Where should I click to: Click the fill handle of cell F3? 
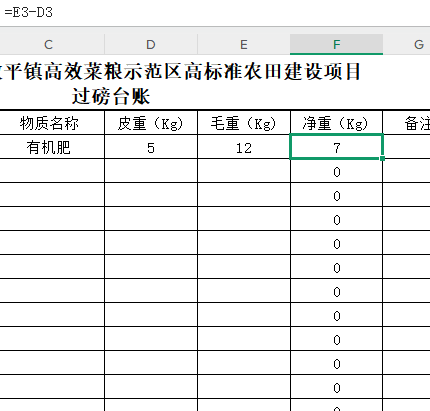click(x=382, y=158)
